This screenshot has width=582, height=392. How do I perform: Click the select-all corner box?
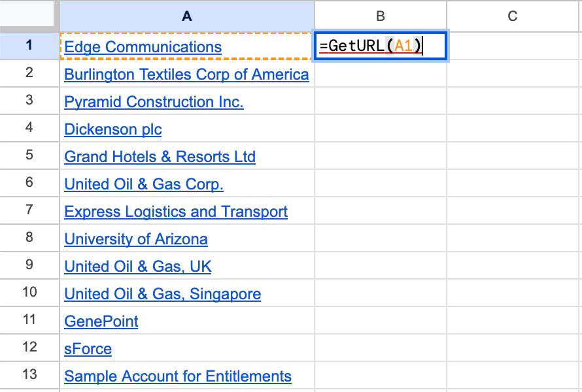(29, 15)
